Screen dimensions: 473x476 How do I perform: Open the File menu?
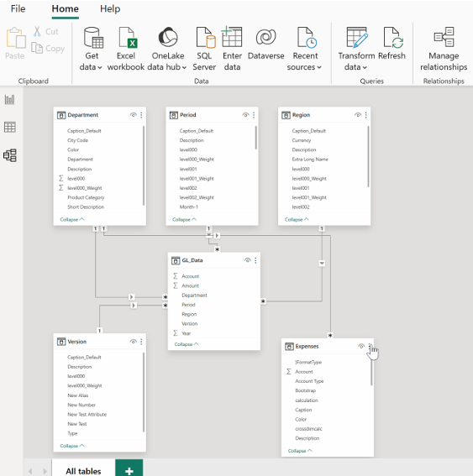pos(18,8)
